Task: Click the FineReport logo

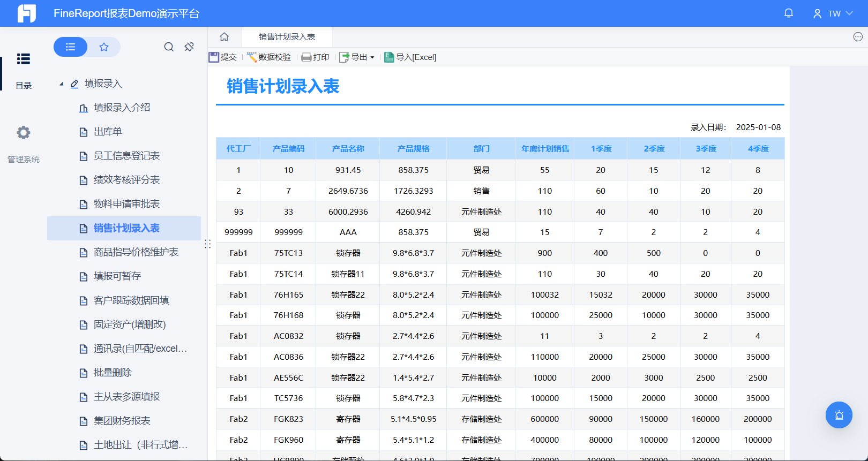Action: [27, 13]
